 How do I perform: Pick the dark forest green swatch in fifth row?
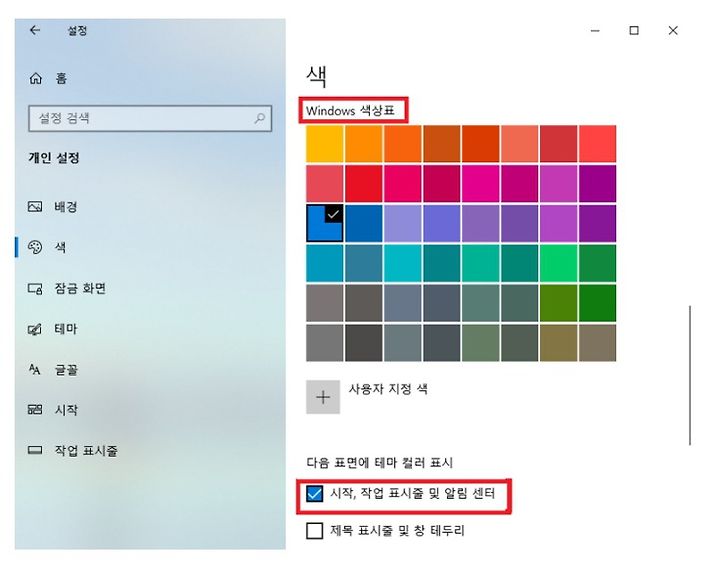[597, 303]
